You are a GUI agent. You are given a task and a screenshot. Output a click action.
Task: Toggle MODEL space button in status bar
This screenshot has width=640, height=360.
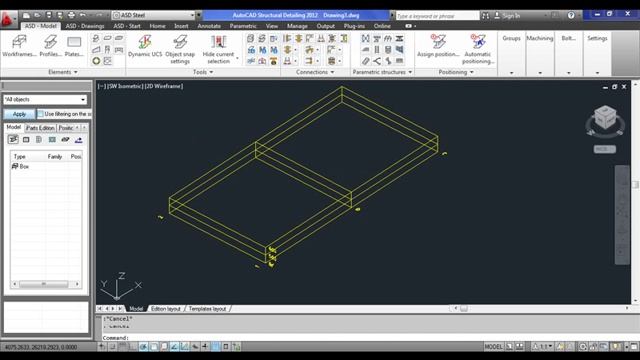tap(493, 347)
